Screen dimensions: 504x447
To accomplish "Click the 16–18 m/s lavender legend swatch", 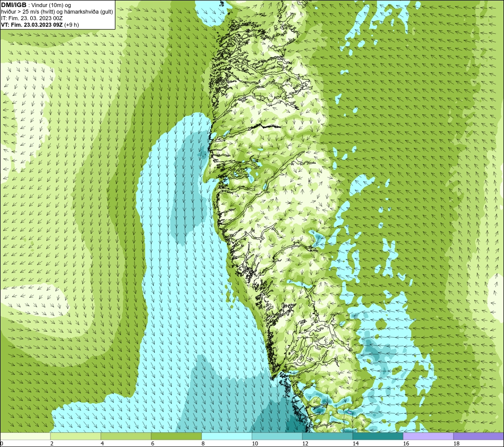I will click(428, 436).
